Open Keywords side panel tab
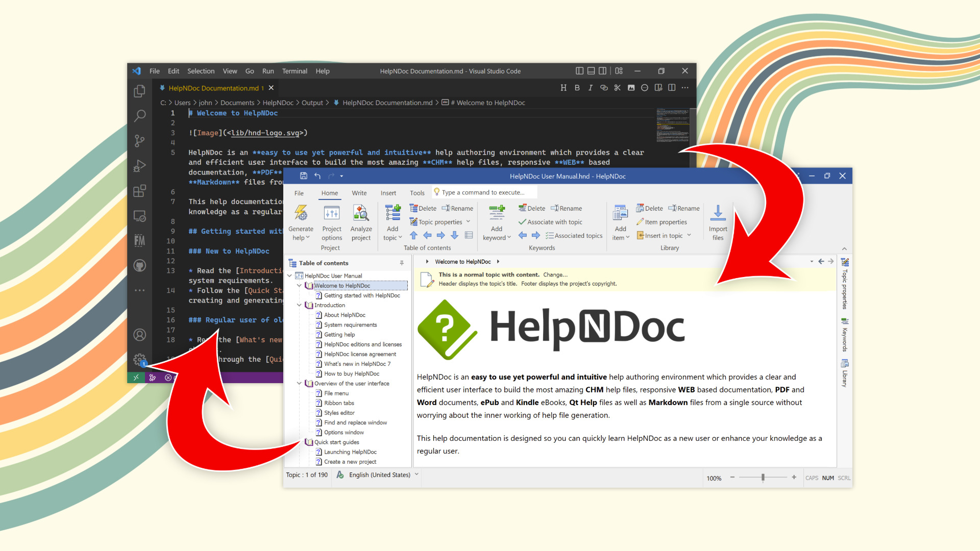 845,335
